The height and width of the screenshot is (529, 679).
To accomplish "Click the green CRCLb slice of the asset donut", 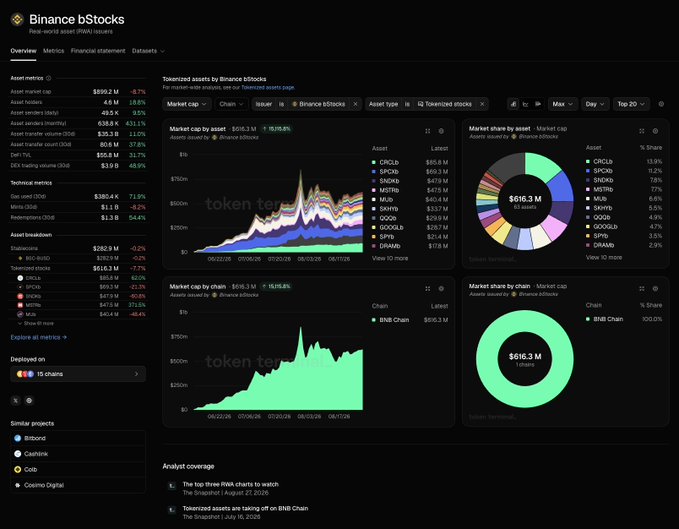I will pos(542,167).
